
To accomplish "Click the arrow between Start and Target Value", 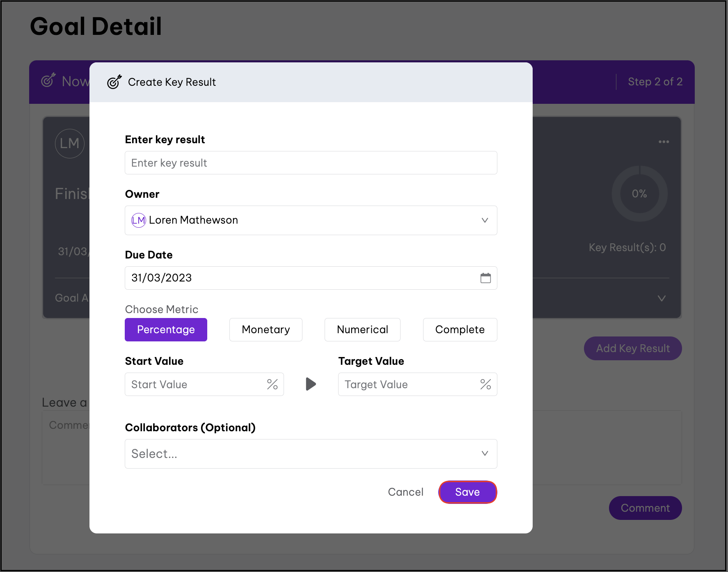I will 311,384.
